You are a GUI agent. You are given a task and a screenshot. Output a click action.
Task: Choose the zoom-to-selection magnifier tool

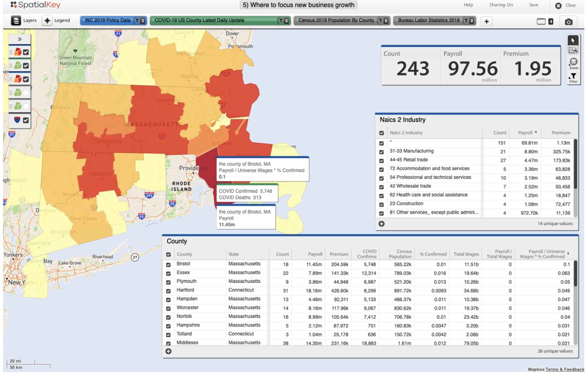pyautogui.click(x=573, y=50)
